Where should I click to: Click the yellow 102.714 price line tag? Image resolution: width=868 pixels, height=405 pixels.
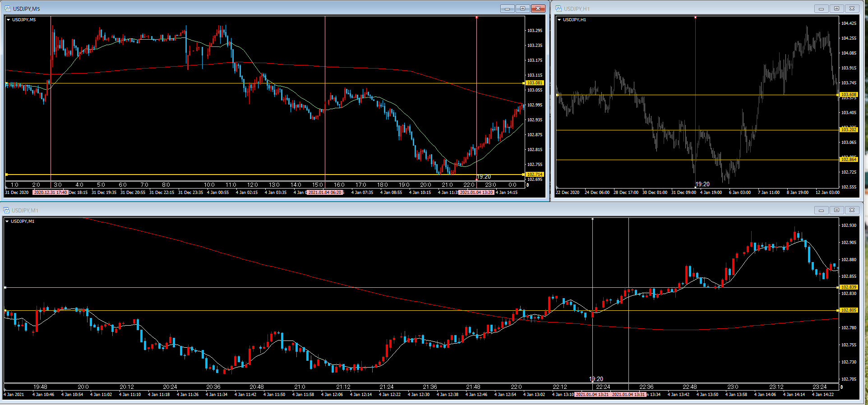click(x=535, y=175)
